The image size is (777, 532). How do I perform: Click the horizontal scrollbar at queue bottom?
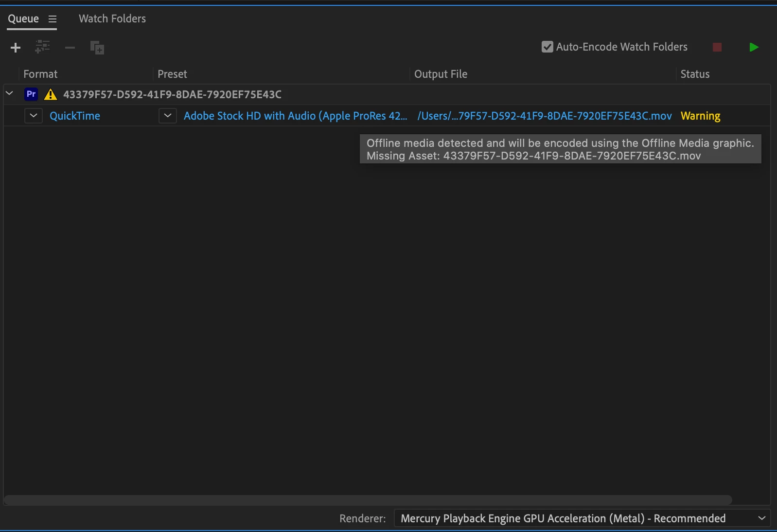[368, 500]
